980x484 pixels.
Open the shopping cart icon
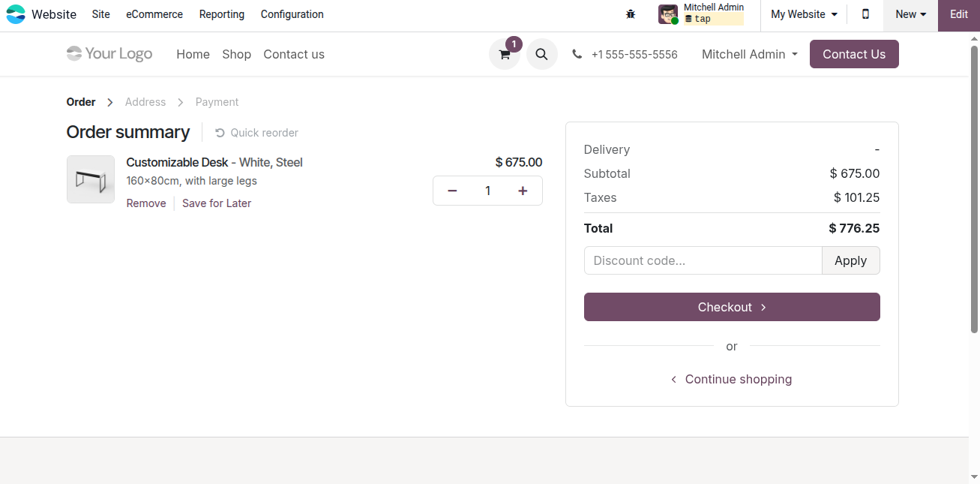coord(504,54)
